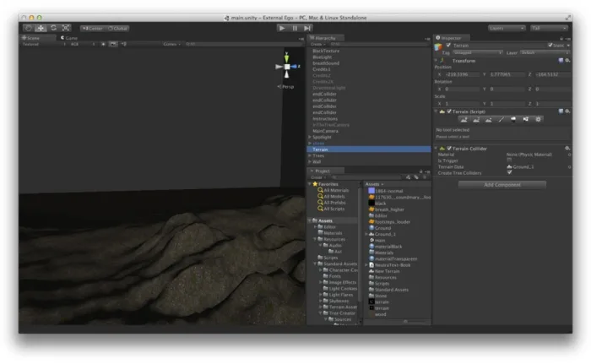591x364 pixels.
Task: Select the Place Trees terrain tool icon
Action: coord(513,120)
